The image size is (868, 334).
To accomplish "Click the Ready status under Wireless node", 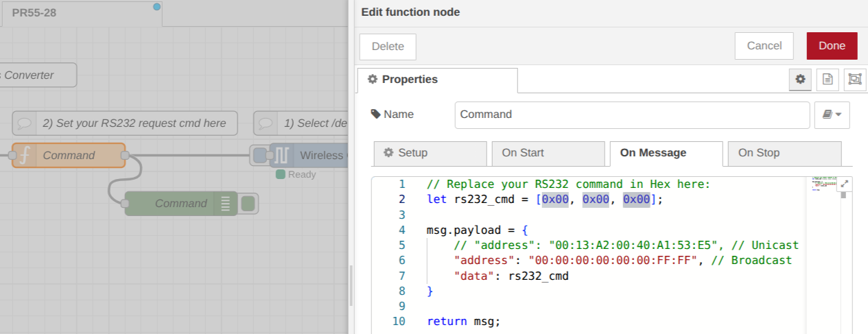I will tap(296, 175).
